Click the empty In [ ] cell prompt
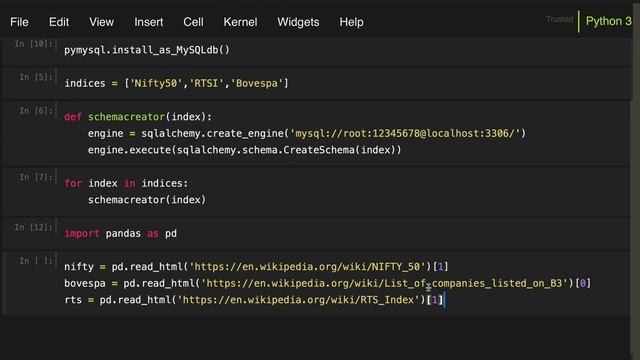 (36, 261)
